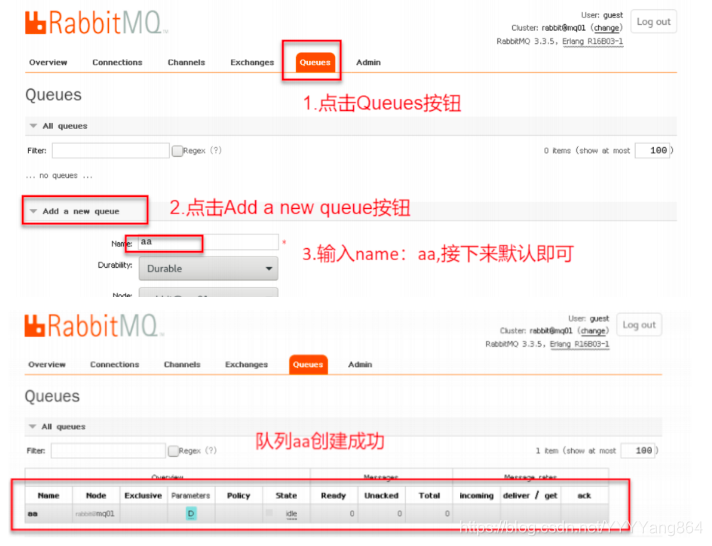Sort by Unacked column header
Viewport: 712px width, 546px height.
[381, 496]
